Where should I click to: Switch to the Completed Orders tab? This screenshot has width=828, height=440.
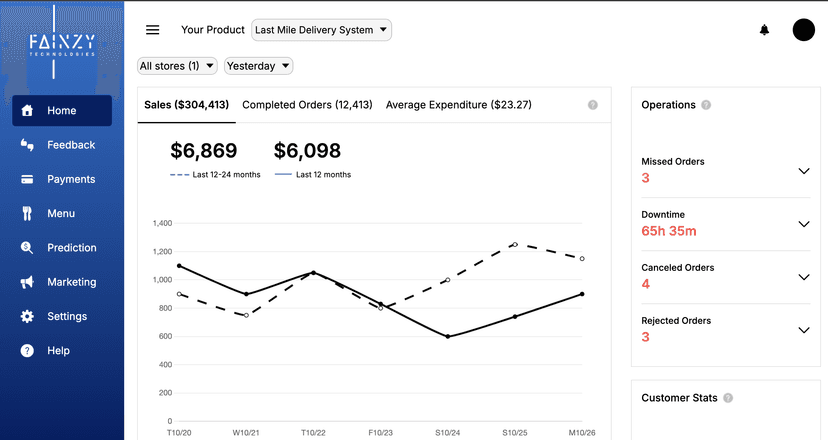[307, 105]
